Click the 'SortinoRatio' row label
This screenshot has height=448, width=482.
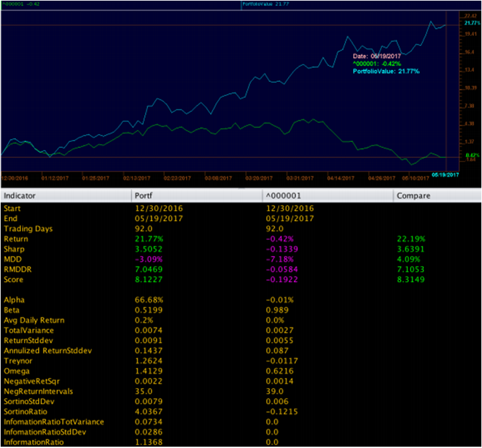pos(25,412)
